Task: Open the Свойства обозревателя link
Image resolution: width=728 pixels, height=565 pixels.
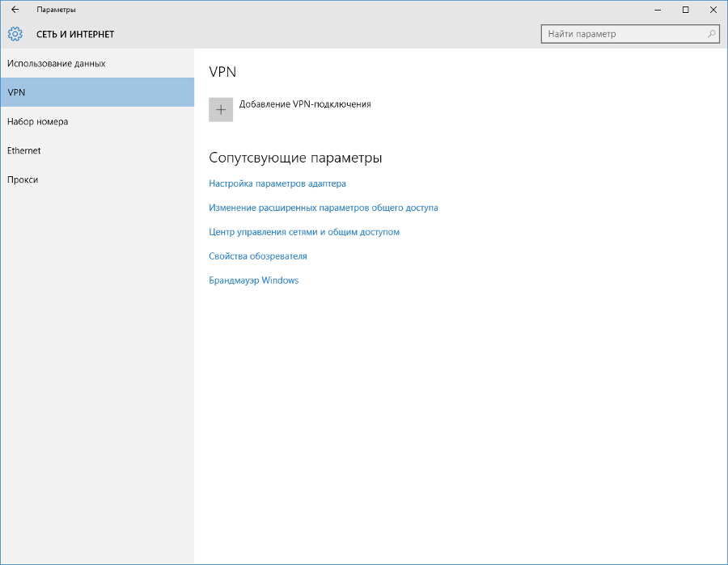Action: coord(258,256)
